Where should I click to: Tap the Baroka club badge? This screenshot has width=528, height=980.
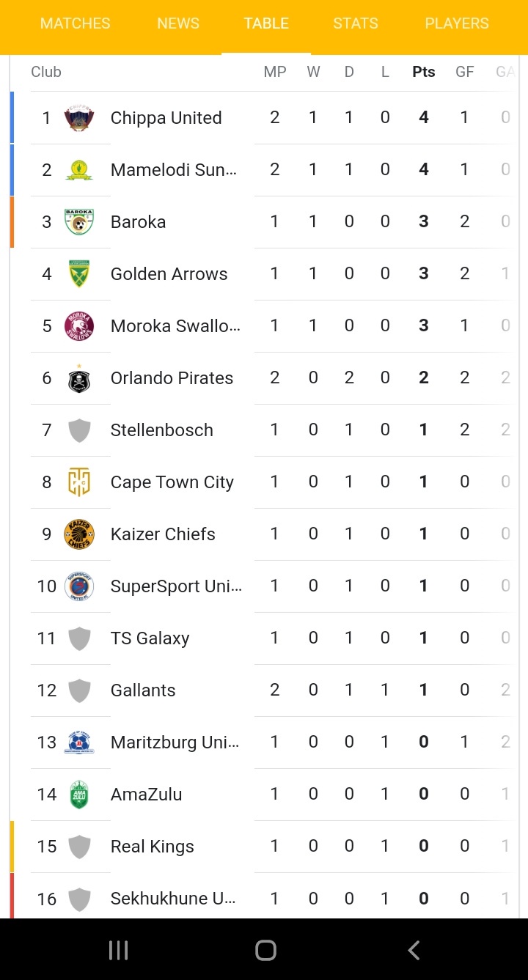coord(79,222)
